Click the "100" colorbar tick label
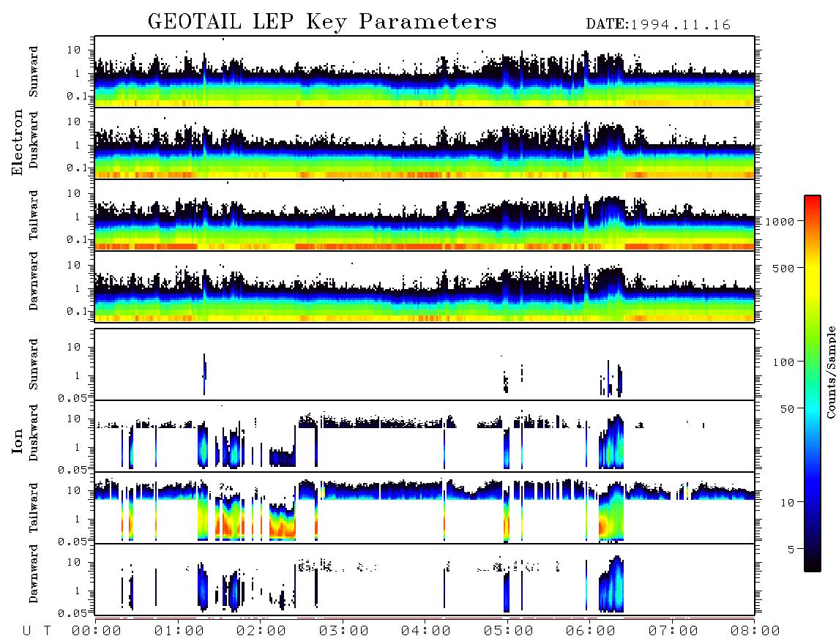The image size is (836, 644). coord(783,362)
